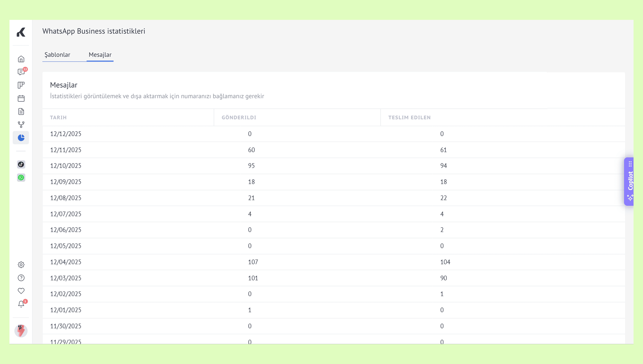Open the help question mark icon
The width and height of the screenshot is (643, 364).
click(21, 278)
